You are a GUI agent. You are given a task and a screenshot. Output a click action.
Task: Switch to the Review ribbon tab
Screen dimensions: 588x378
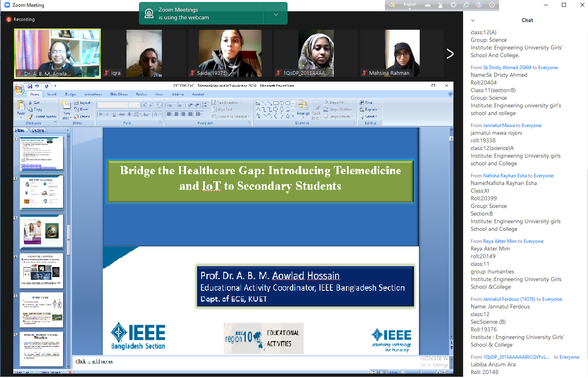[x=141, y=94]
